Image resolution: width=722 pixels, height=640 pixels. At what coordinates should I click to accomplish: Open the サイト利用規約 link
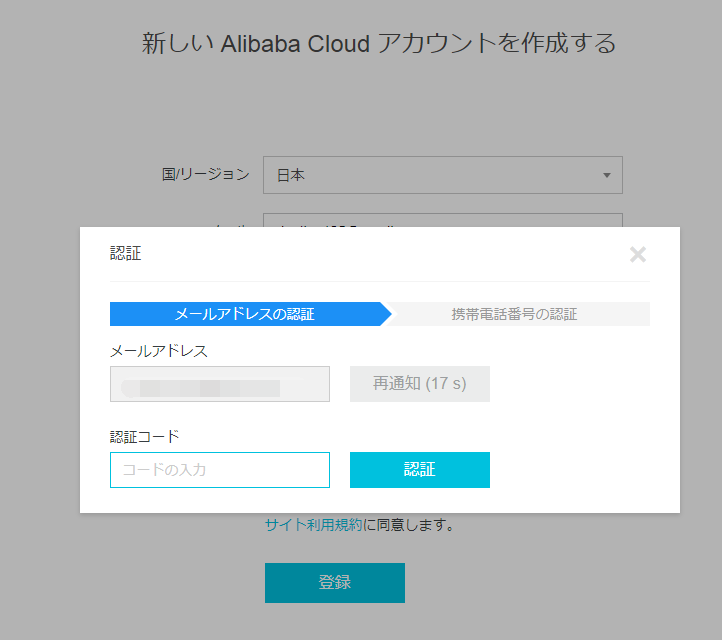pyautogui.click(x=313, y=525)
